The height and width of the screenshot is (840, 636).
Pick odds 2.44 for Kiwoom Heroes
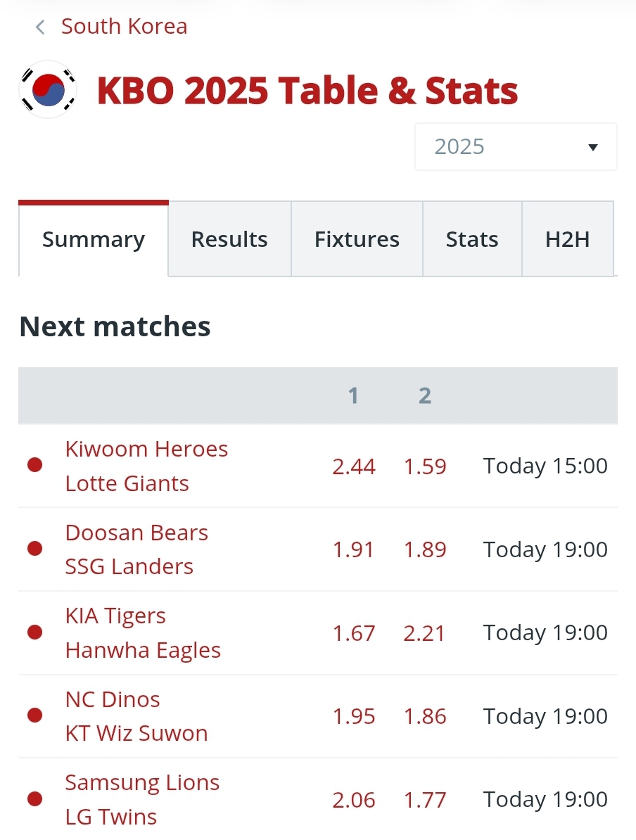(354, 466)
